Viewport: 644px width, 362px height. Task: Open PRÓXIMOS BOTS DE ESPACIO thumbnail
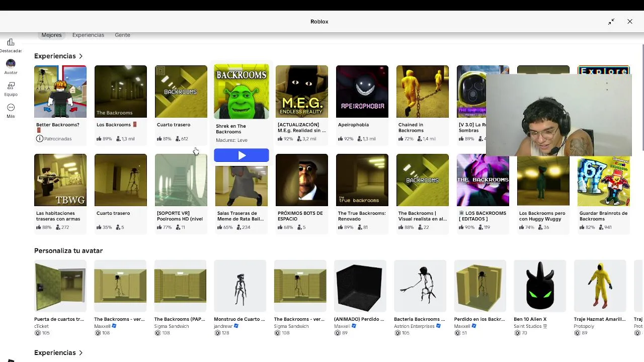click(302, 180)
